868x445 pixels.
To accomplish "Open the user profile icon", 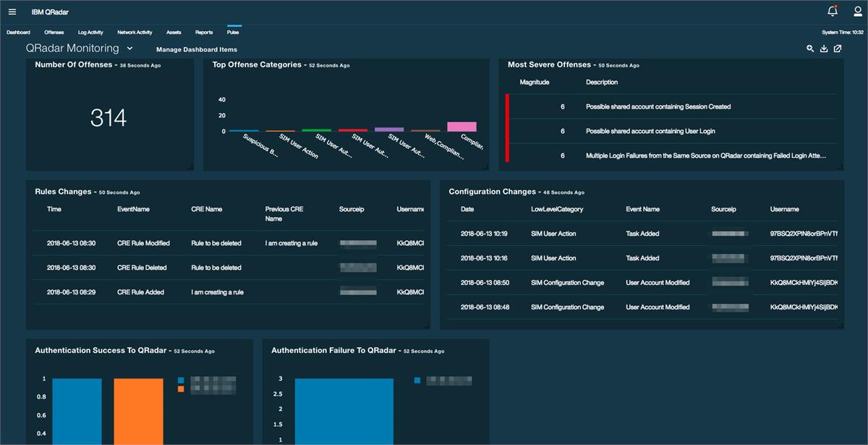I will click(857, 11).
